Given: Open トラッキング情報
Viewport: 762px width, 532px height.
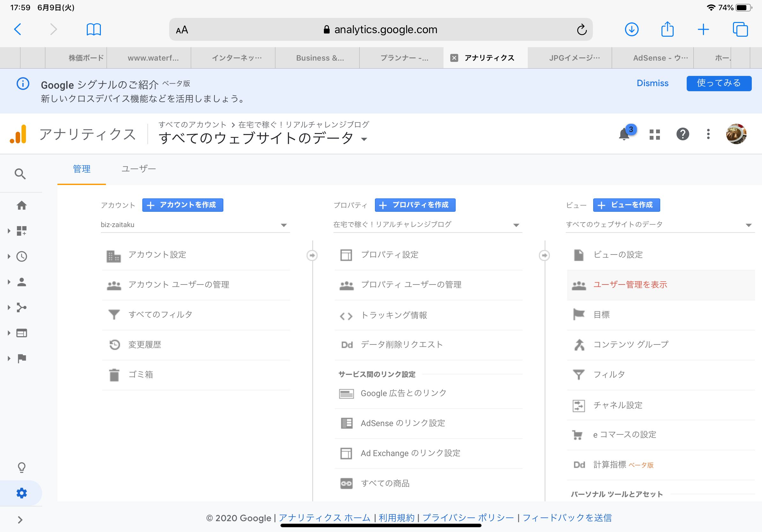Looking at the screenshot, I should click(x=429, y=315).
